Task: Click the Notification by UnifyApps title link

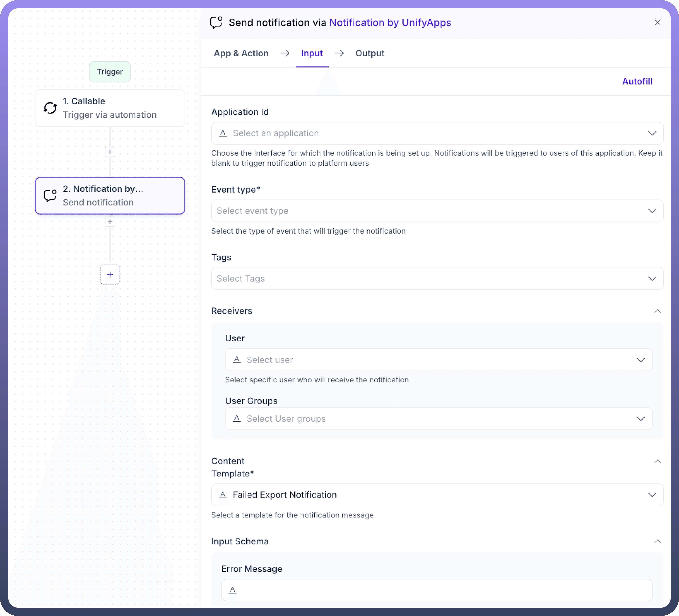Action: (x=390, y=23)
